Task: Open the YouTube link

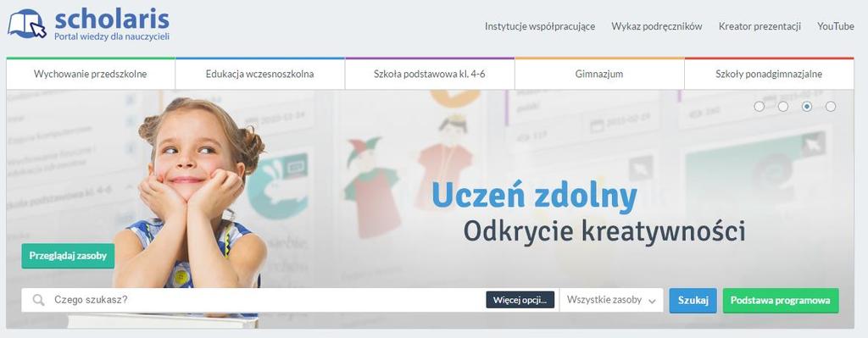Action: click(x=835, y=26)
